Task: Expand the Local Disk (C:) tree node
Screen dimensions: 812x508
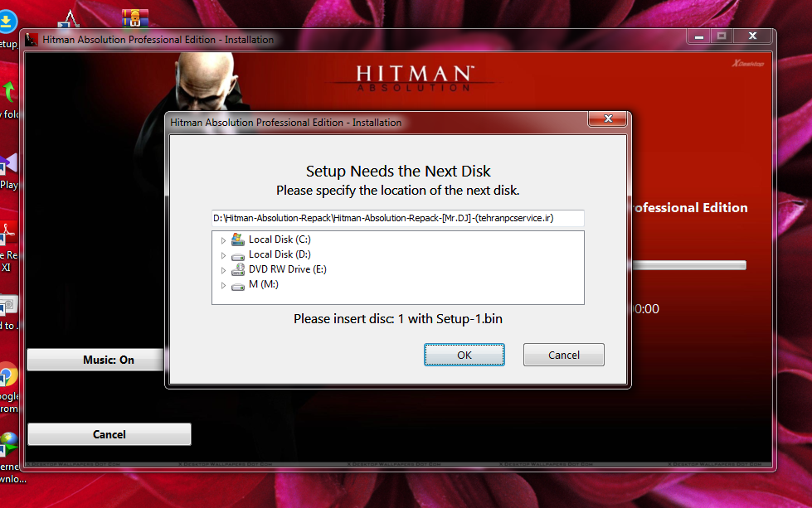Action: click(x=223, y=240)
